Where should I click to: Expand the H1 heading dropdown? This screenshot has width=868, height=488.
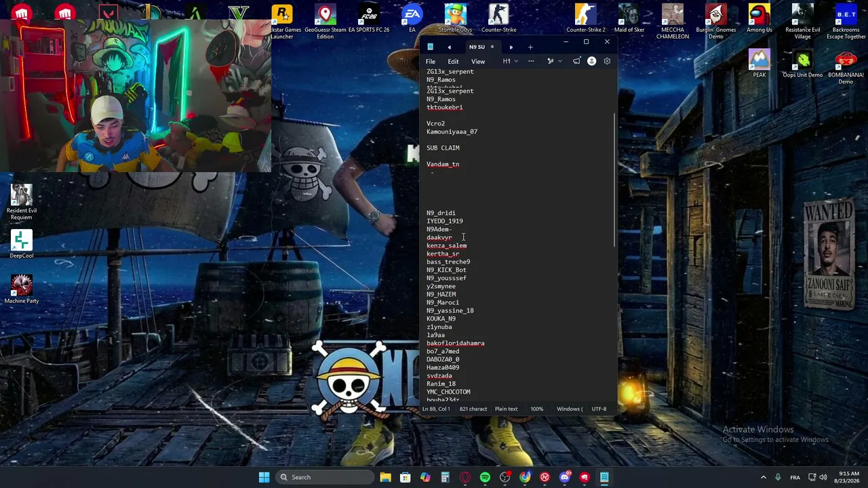(510, 61)
